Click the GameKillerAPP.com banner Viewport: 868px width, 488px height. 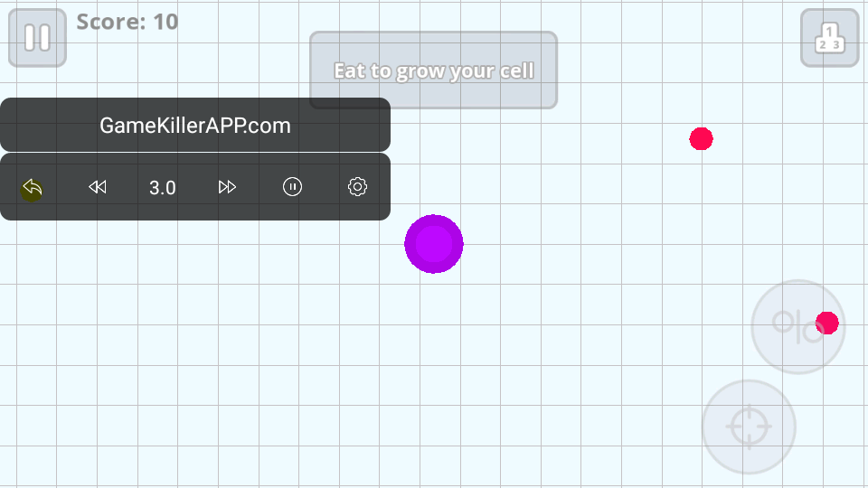point(195,125)
